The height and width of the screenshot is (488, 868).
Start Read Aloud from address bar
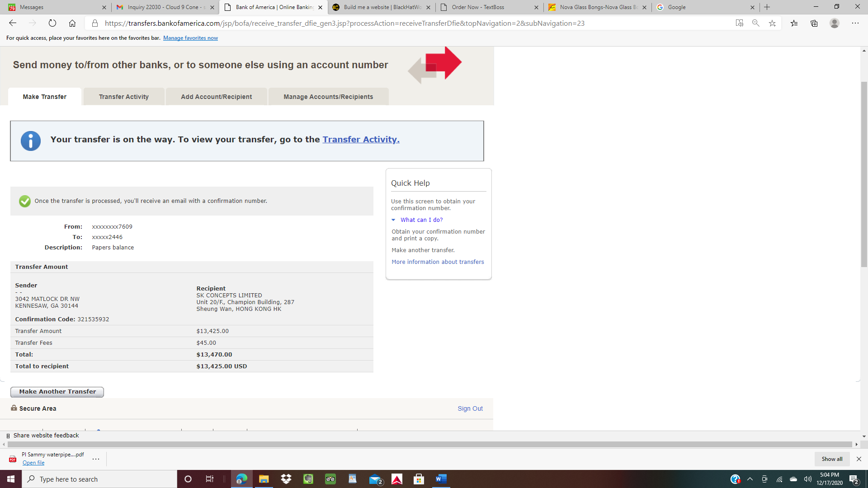(740, 23)
